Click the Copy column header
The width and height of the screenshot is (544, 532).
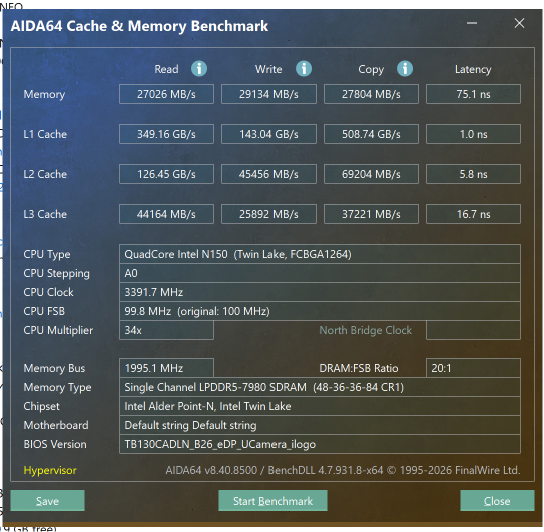[x=371, y=69]
